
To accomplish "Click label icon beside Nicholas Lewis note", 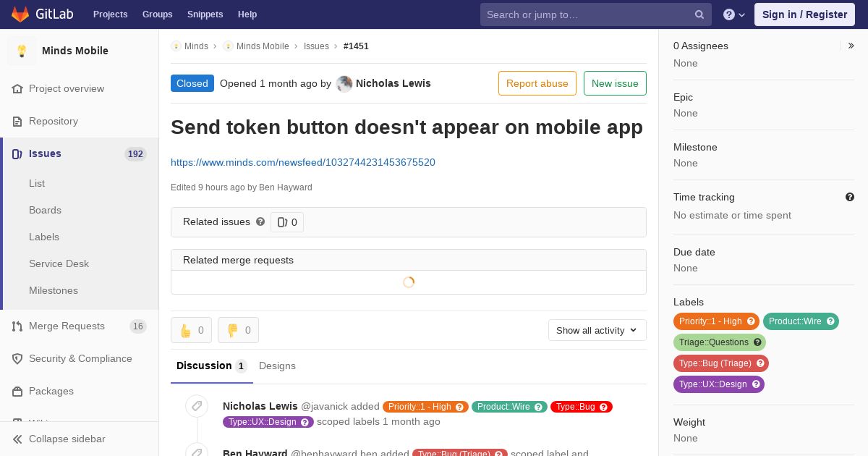I will [197, 406].
